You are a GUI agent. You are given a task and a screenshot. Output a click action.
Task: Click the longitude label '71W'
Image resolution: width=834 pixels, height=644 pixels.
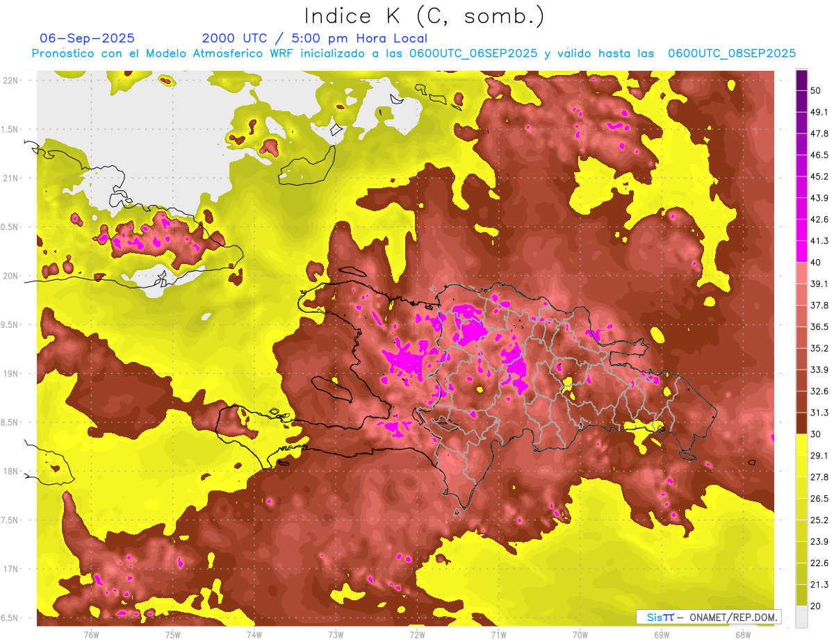[498, 635]
